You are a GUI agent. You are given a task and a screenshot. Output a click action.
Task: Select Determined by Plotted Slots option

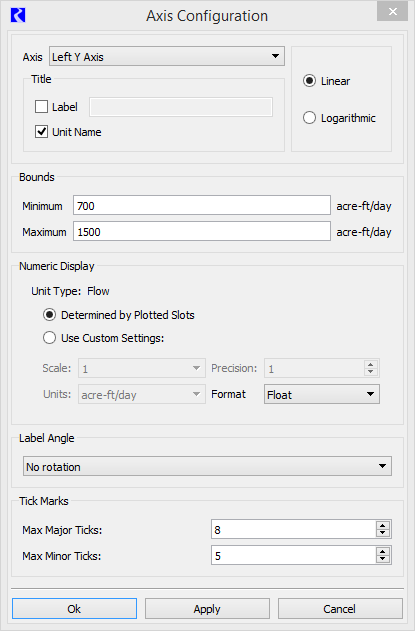coord(49,315)
